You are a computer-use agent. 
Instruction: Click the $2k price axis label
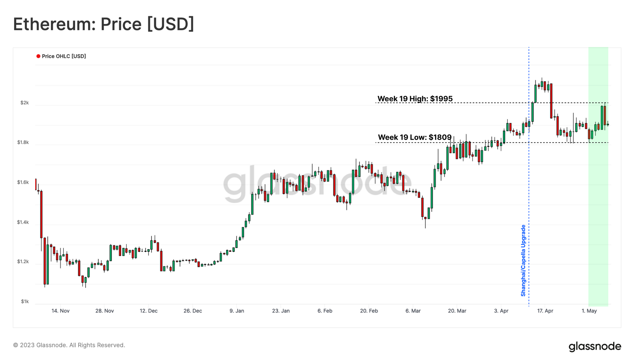click(x=25, y=103)
